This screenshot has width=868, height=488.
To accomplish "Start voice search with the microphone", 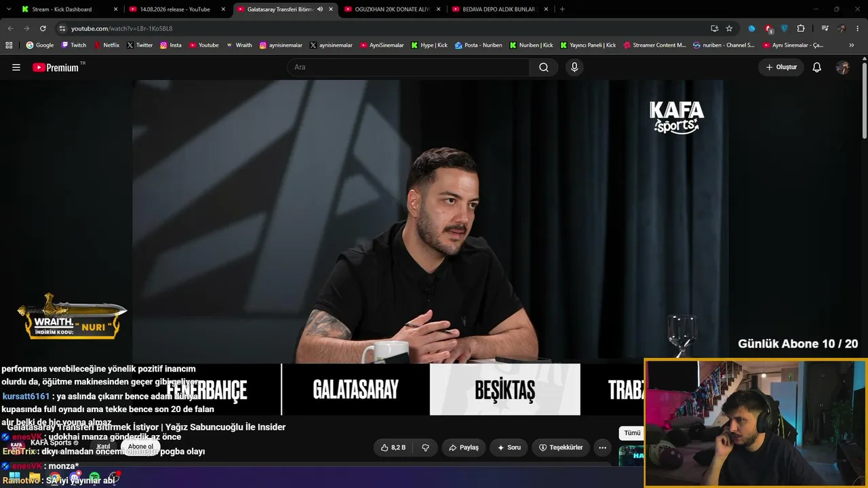I will [574, 67].
